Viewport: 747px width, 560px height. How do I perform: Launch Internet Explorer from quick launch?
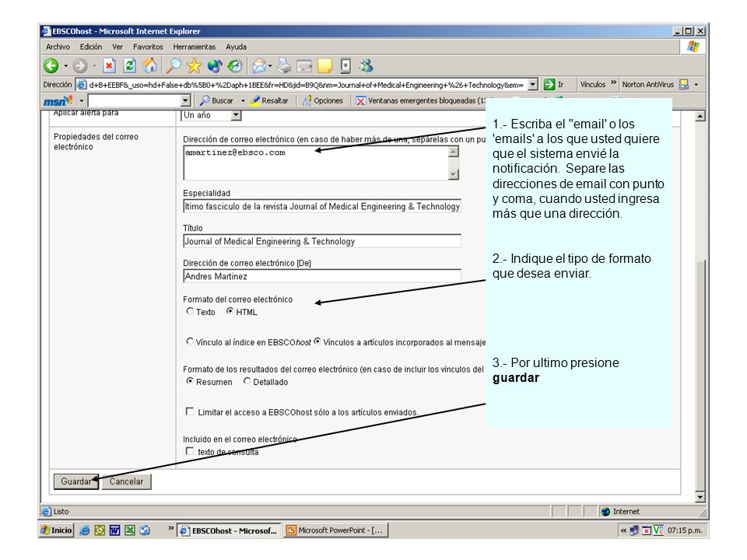pos(84,530)
